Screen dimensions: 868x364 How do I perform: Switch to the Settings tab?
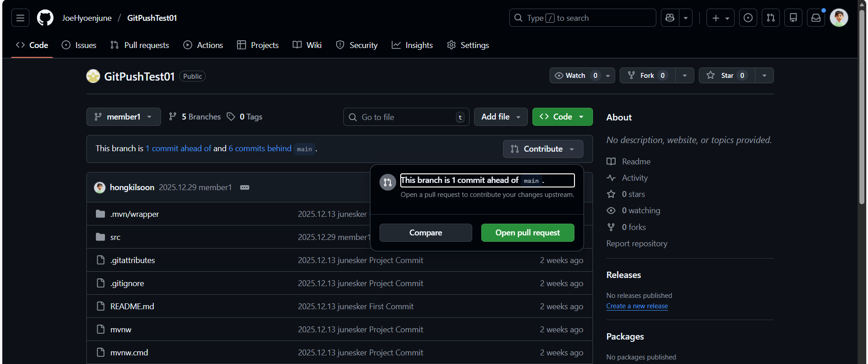click(x=468, y=45)
